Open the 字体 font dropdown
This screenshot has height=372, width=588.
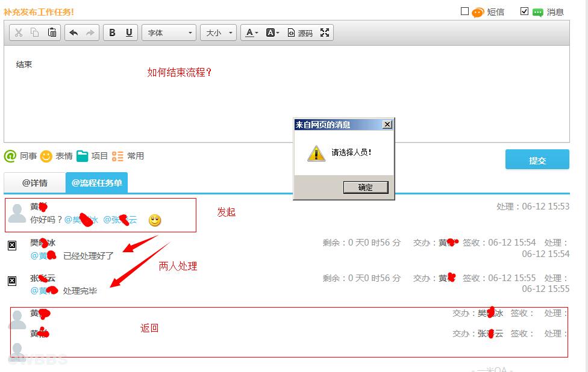click(169, 33)
